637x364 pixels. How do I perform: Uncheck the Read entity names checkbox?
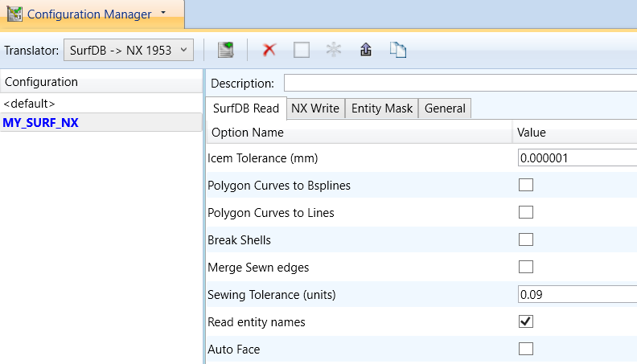pos(526,321)
